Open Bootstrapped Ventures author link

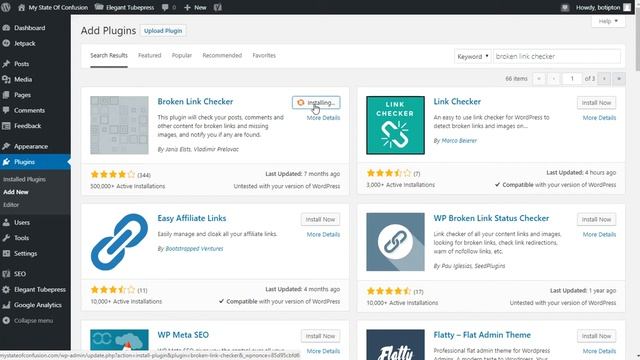coord(194,248)
